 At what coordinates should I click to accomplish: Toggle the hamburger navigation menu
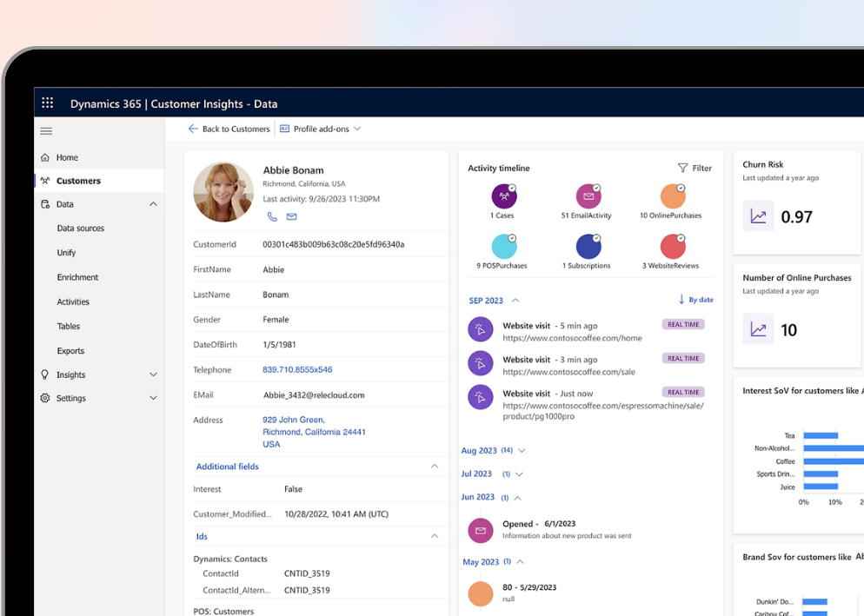pos(46,131)
